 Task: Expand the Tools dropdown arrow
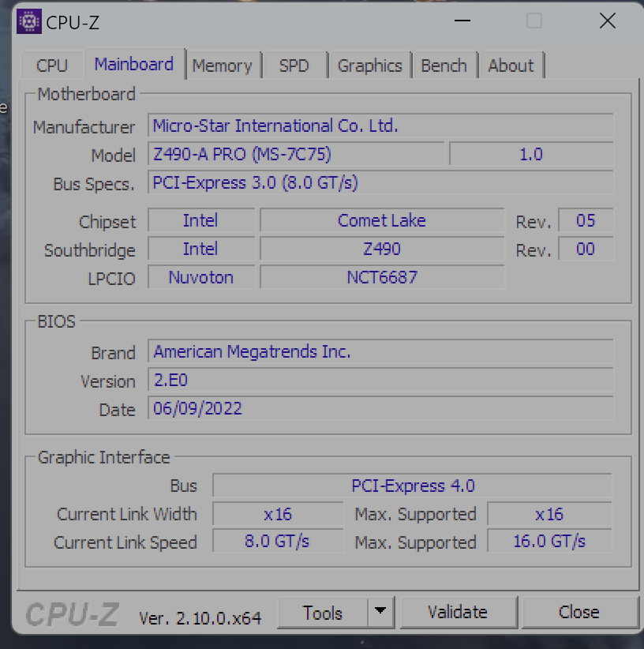pos(380,611)
